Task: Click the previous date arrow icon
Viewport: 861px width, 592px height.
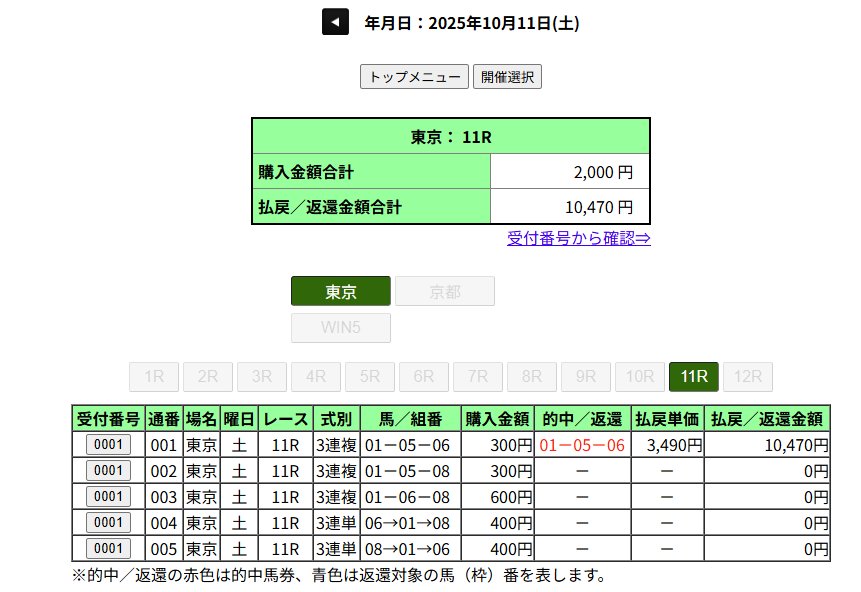Action: [x=335, y=22]
